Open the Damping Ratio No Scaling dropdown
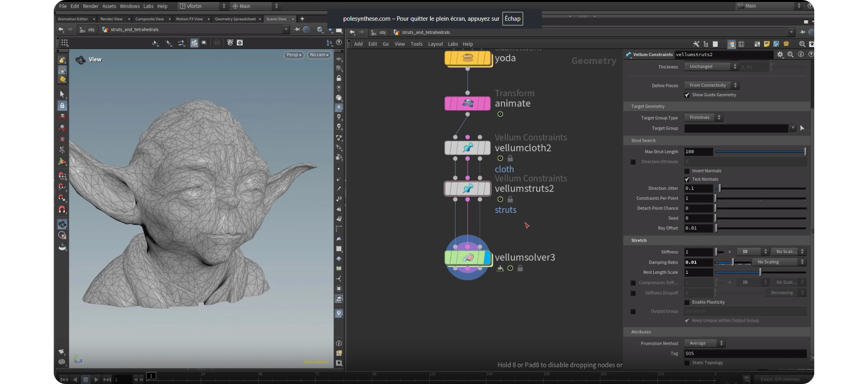Screen dimensions: 868x384 (779, 262)
